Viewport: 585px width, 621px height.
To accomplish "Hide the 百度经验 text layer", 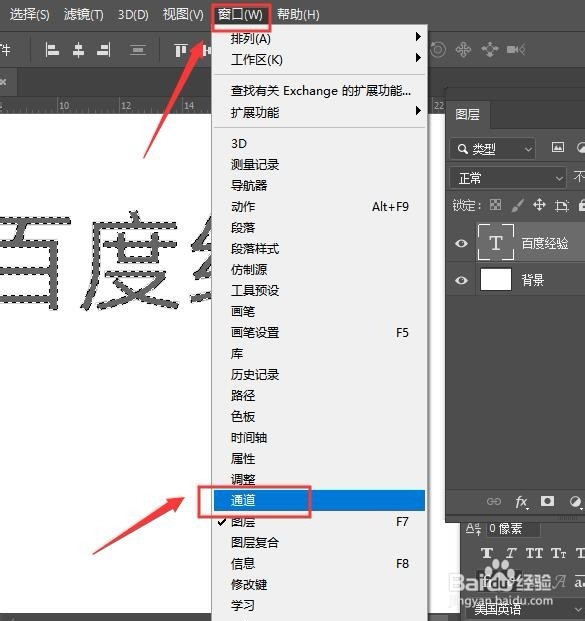I will click(x=461, y=243).
